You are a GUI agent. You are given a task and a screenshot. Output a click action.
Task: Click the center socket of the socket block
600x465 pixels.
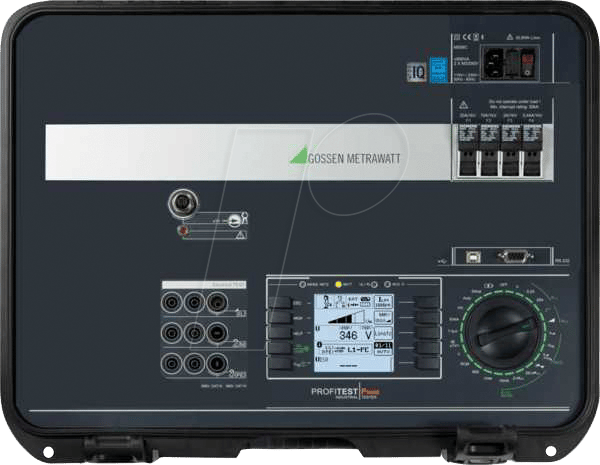click(x=194, y=333)
